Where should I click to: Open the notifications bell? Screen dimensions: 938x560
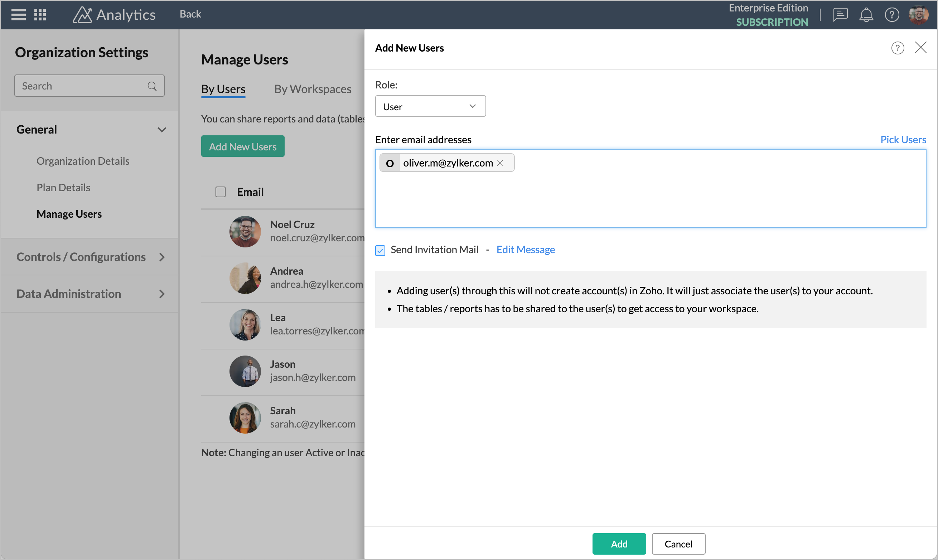click(866, 15)
